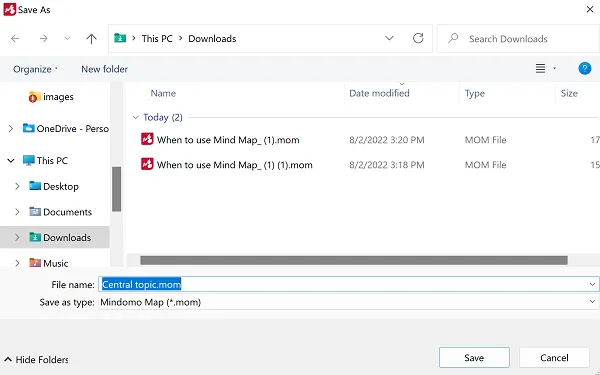Open the help question mark icon

click(x=584, y=68)
